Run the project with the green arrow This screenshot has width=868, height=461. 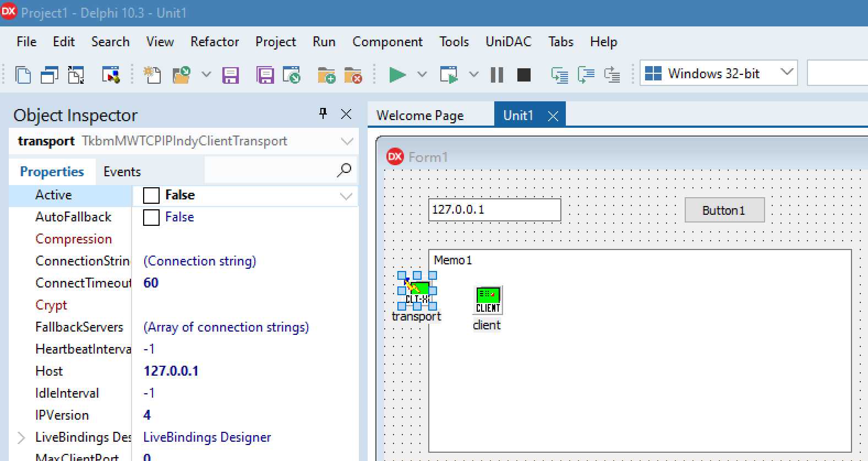tap(397, 74)
